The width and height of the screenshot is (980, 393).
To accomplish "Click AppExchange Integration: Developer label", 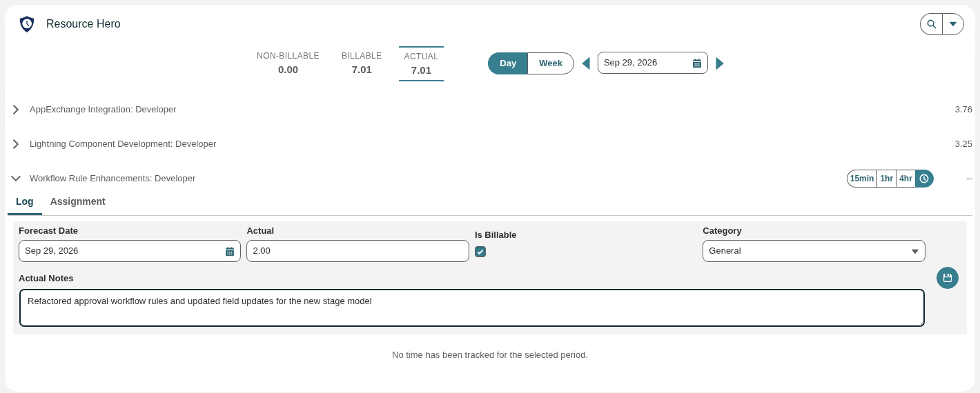I will pos(103,110).
